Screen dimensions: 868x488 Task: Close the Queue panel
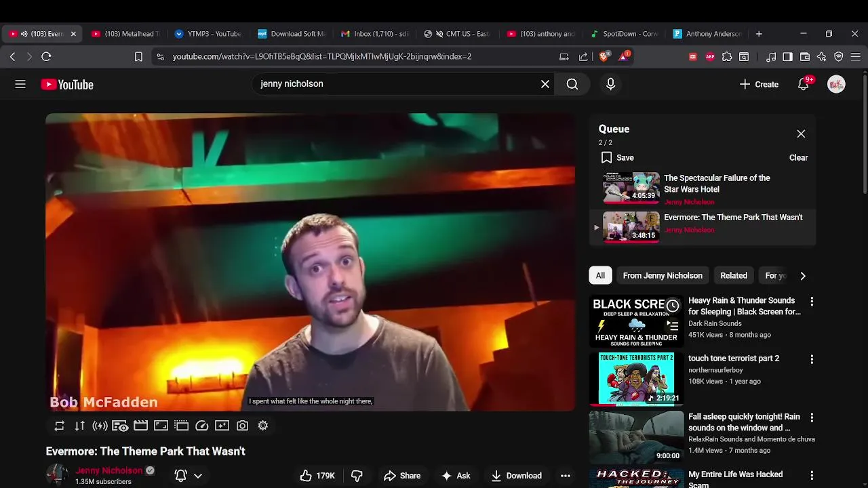pos(801,134)
